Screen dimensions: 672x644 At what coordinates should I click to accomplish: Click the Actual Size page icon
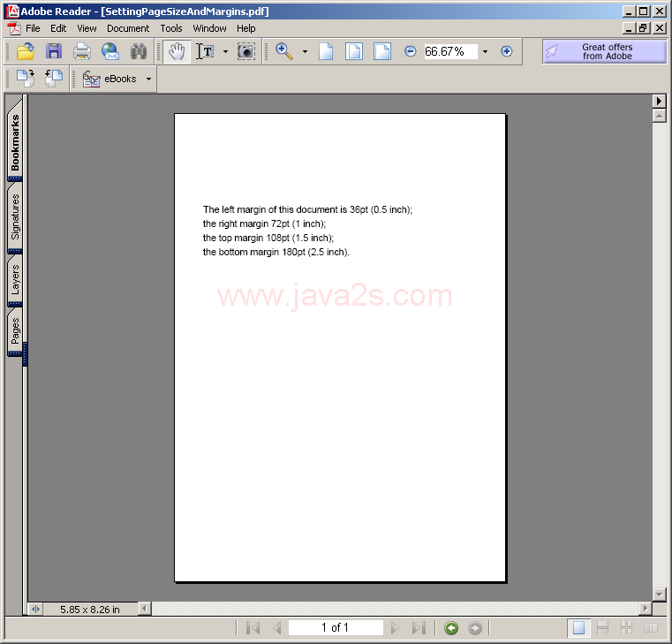(326, 51)
